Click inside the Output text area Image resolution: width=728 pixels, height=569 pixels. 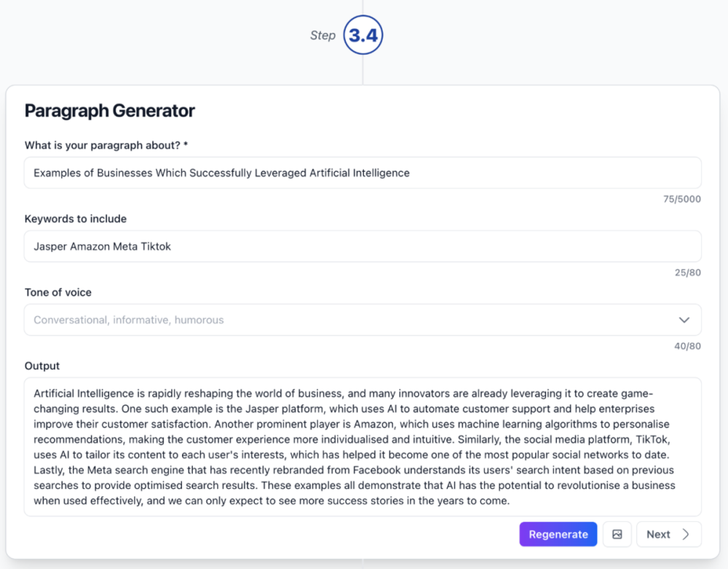[x=363, y=447]
